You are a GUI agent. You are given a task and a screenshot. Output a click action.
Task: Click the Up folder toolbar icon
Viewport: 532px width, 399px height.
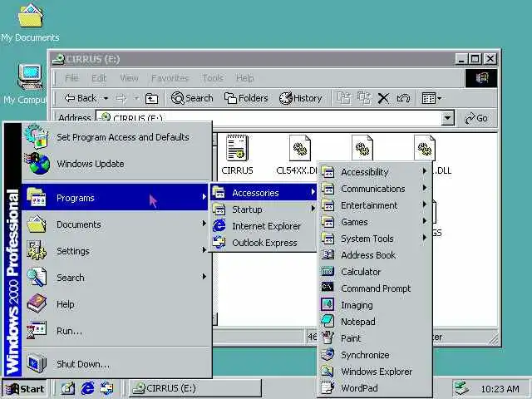click(151, 98)
